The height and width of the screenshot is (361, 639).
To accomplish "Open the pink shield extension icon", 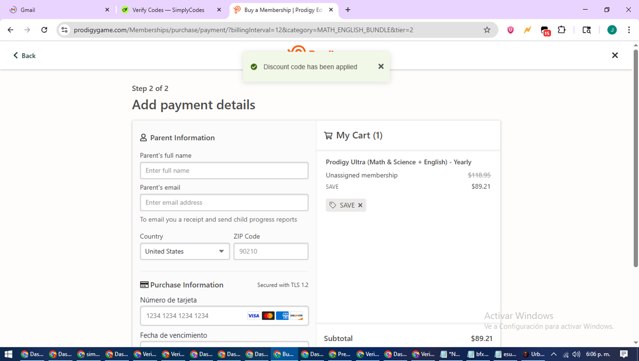I will 510,30.
